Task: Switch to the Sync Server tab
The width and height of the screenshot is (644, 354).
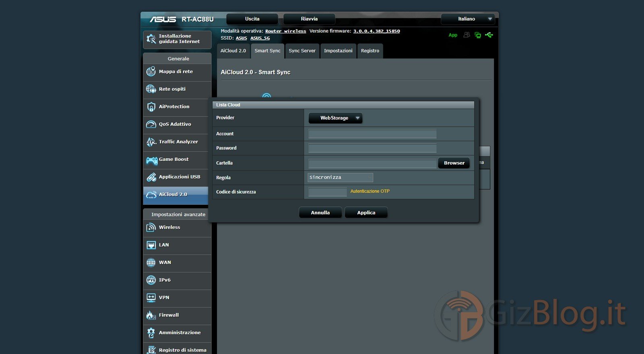Action: pos(302,51)
